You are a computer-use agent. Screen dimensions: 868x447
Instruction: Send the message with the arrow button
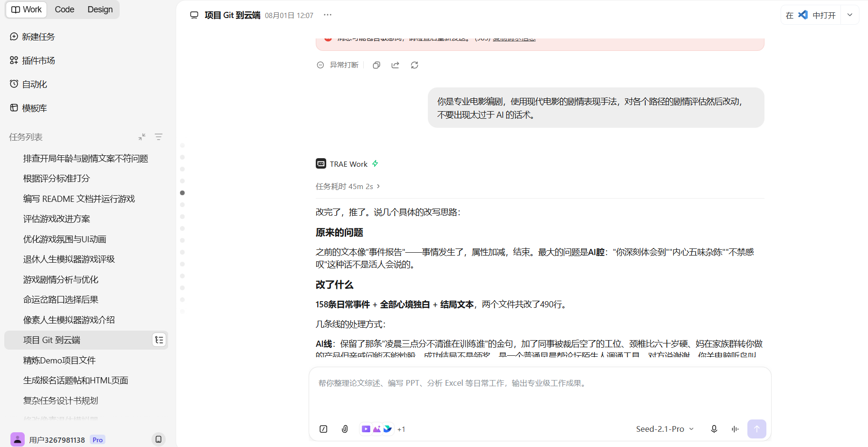[x=757, y=429]
